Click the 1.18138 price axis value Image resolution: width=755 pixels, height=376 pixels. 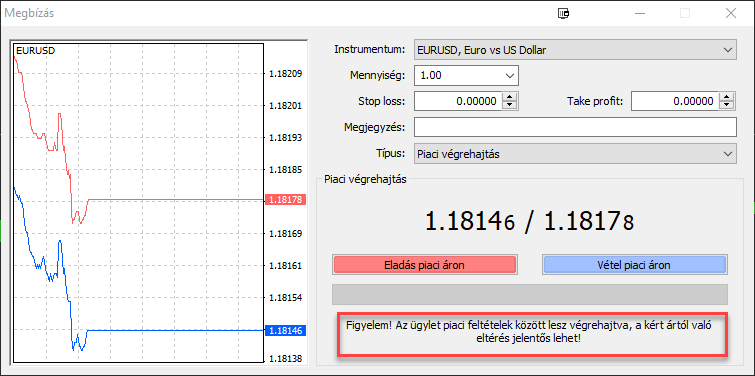tap(286, 359)
